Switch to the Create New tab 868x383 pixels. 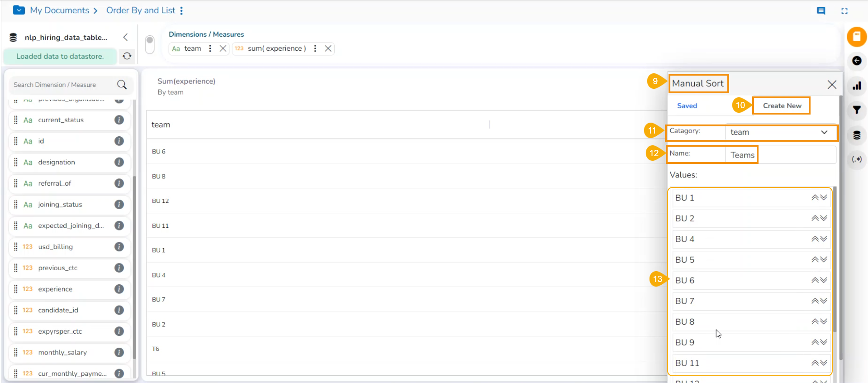782,105
